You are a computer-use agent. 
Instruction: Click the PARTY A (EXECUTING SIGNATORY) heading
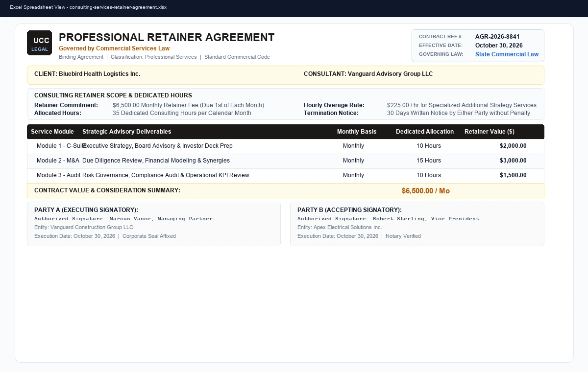coord(86,210)
